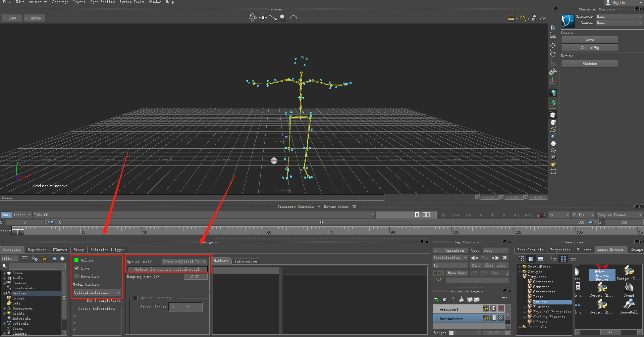Open the Python Tools menu
This screenshot has height=337, width=644.
point(131,2)
